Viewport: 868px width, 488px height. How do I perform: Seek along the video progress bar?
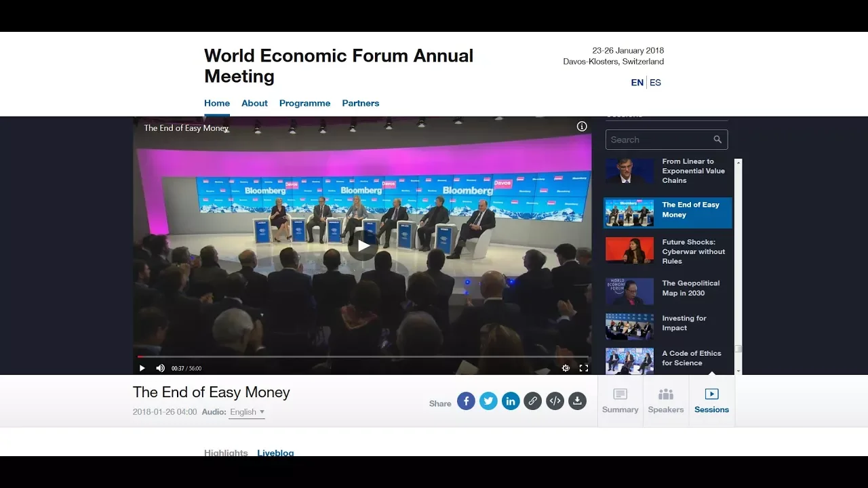(x=363, y=357)
